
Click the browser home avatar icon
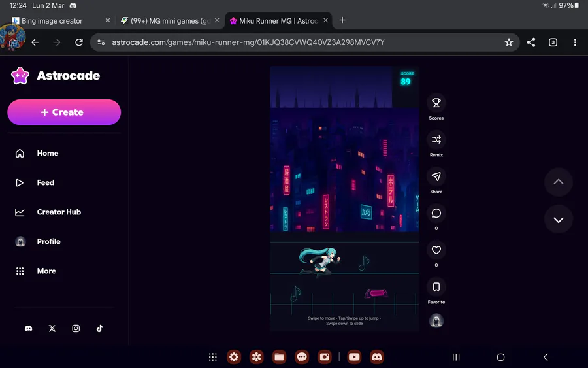click(x=12, y=38)
